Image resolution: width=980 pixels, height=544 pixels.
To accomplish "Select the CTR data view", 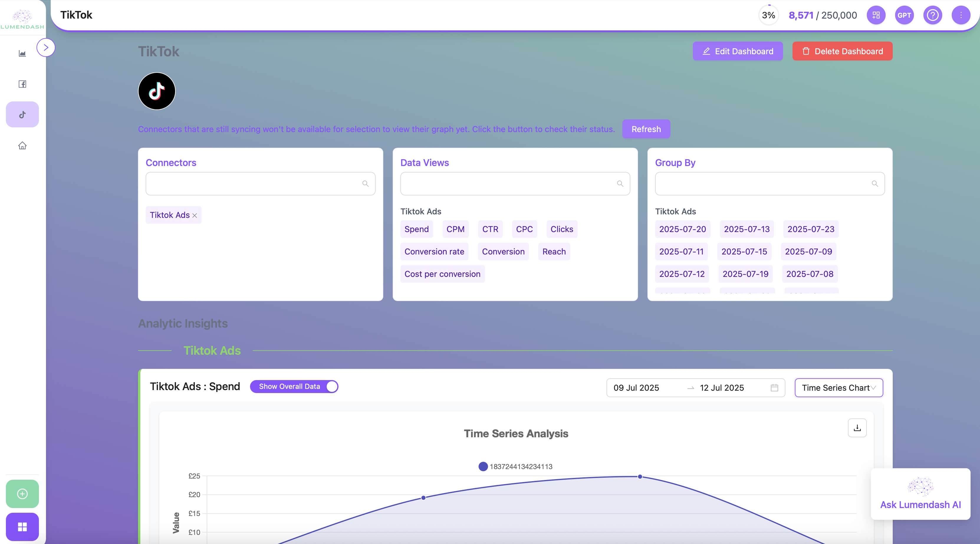I will click(x=490, y=229).
